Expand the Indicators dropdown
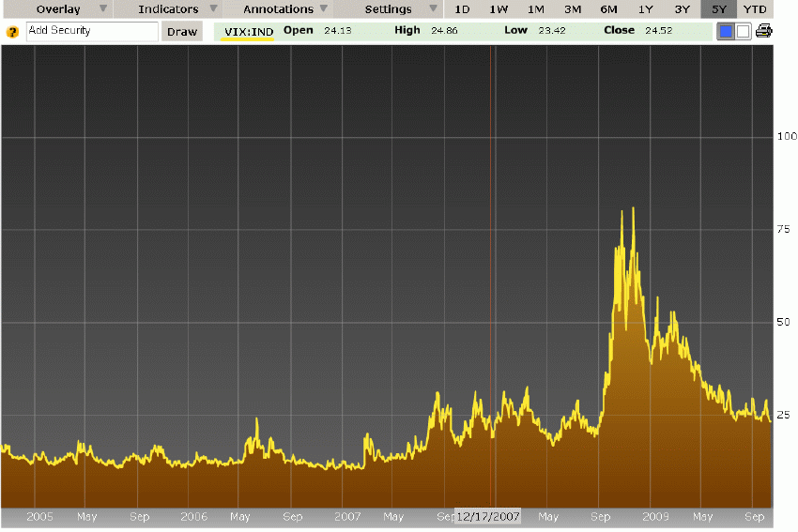 tap(168, 9)
